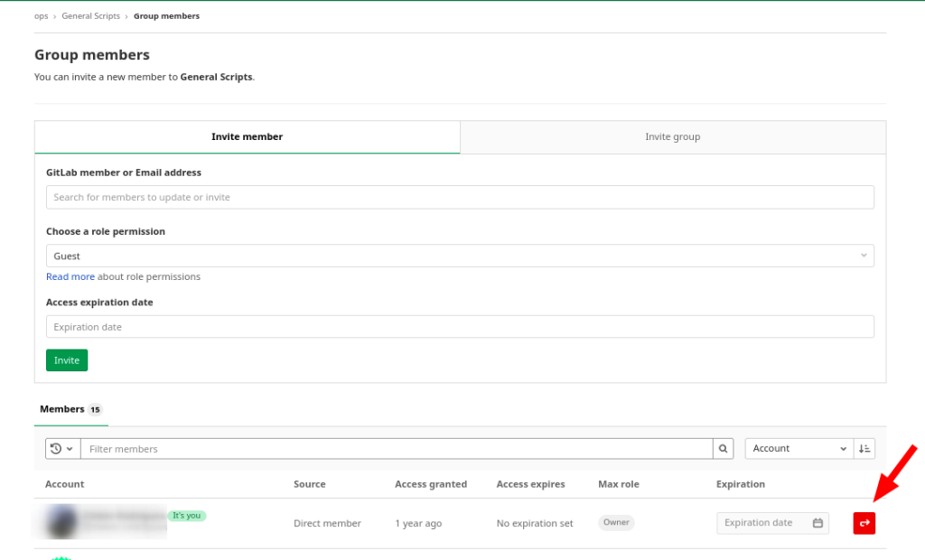The image size is (925, 560).
Task: Open the Read more role permissions link
Action: tap(70, 276)
